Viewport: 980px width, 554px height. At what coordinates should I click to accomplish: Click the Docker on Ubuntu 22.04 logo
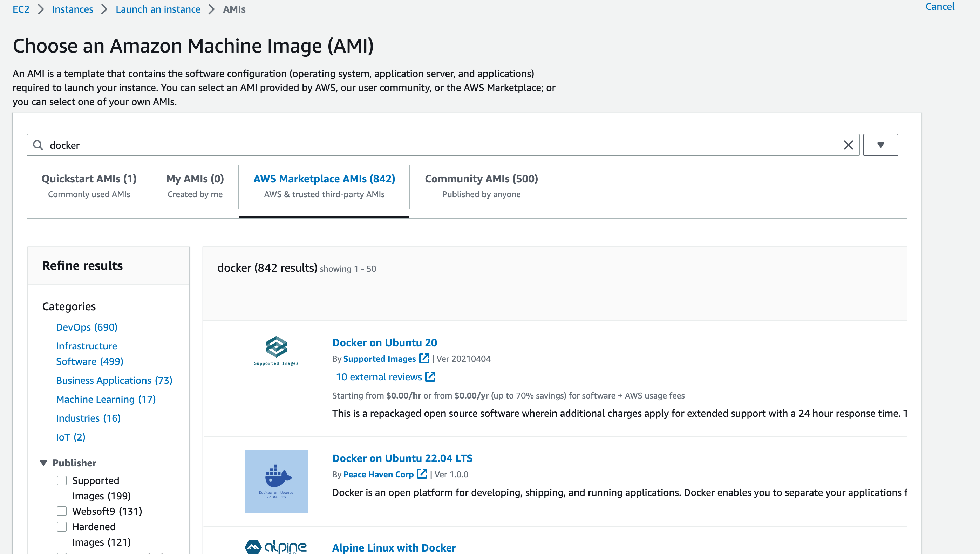[276, 482]
